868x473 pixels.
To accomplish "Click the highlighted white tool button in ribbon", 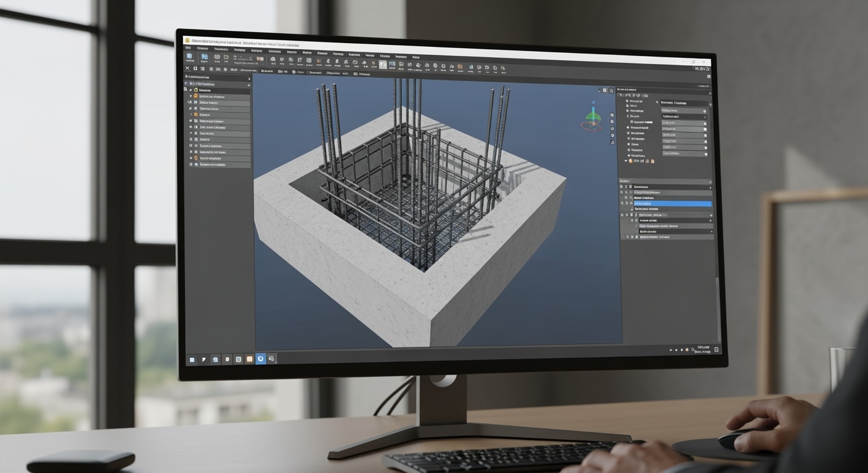I will pyautogui.click(x=383, y=64).
